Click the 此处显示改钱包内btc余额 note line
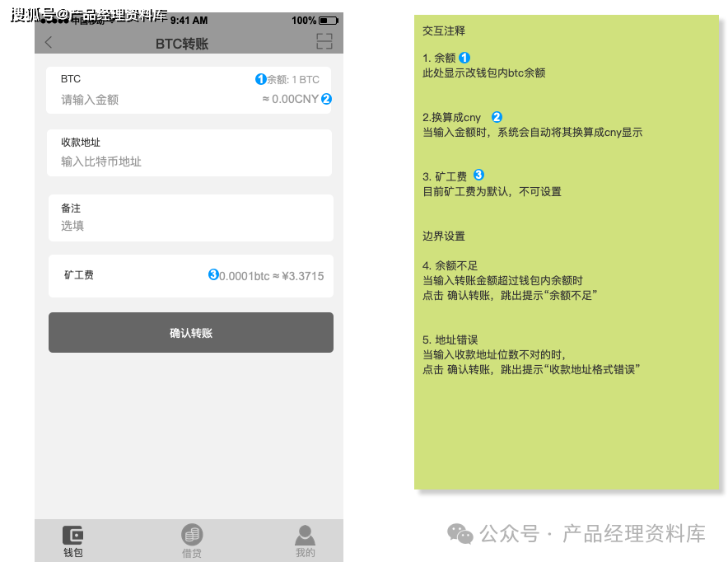The height and width of the screenshot is (562, 728). pyautogui.click(x=483, y=73)
